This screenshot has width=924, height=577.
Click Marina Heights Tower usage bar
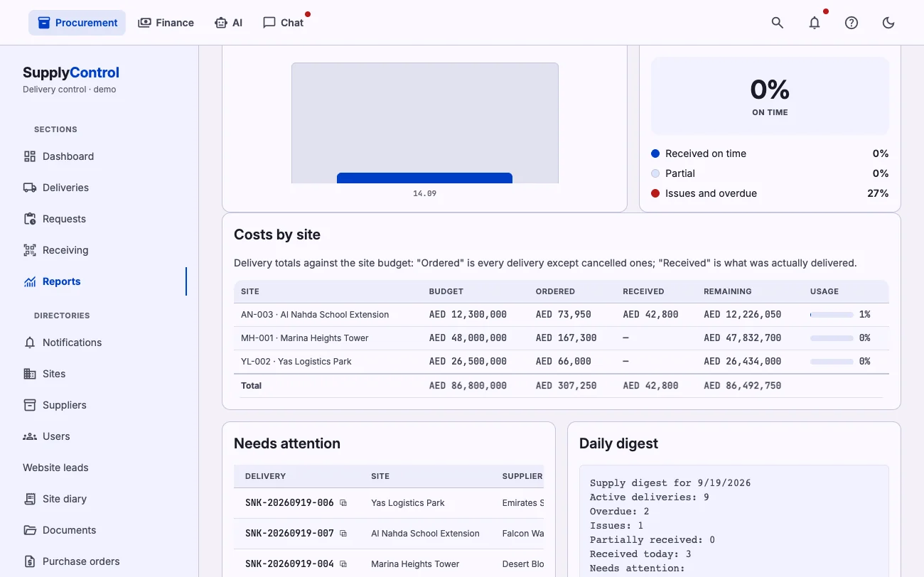click(x=832, y=338)
